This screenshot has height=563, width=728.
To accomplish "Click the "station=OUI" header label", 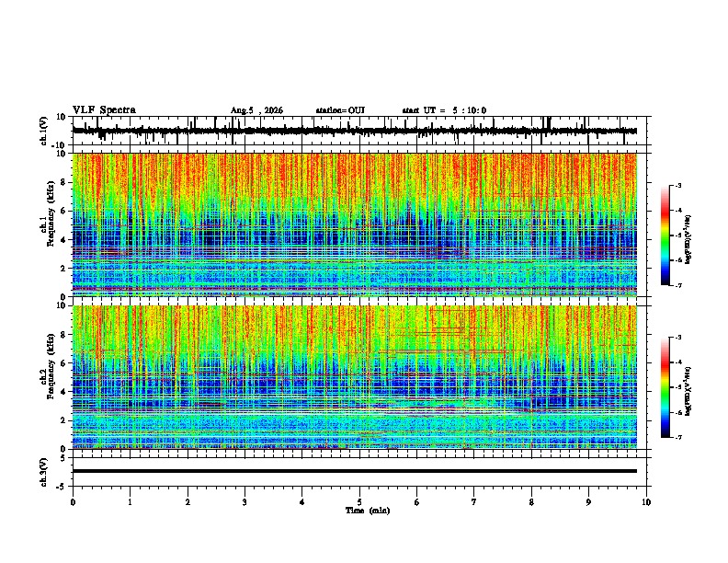I will pos(340,110).
